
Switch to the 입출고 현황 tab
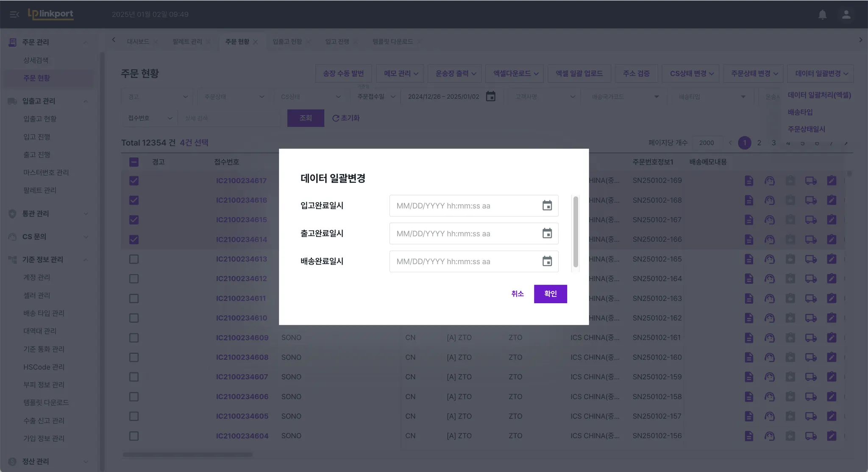[287, 42]
